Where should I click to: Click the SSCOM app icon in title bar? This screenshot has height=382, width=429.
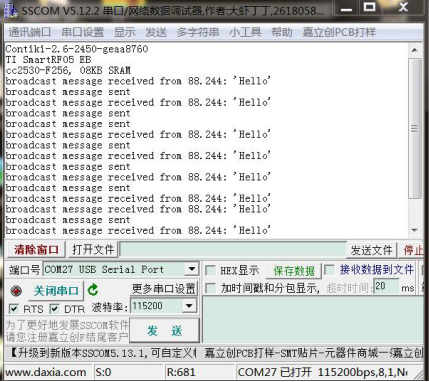pos(10,10)
